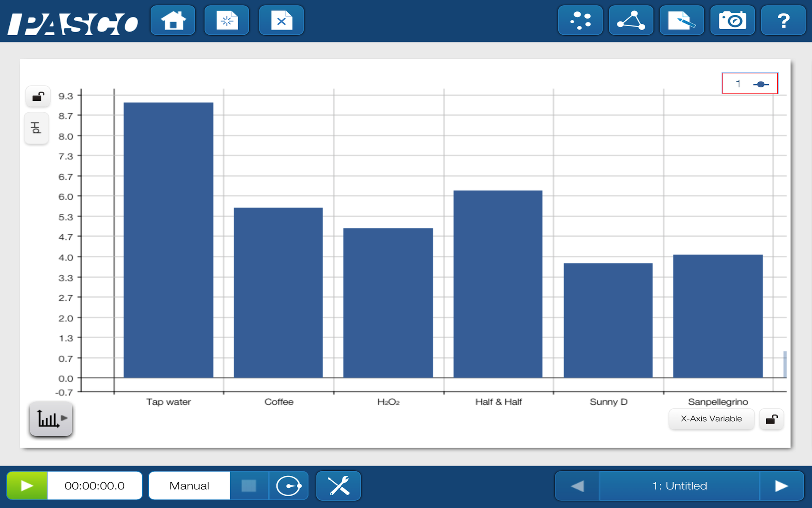Toggle the x-axis lock

771,419
